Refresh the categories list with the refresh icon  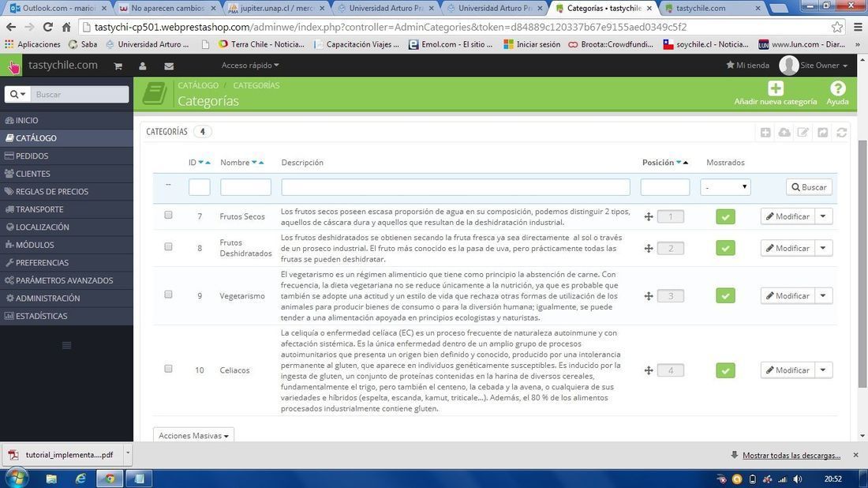[x=841, y=133]
